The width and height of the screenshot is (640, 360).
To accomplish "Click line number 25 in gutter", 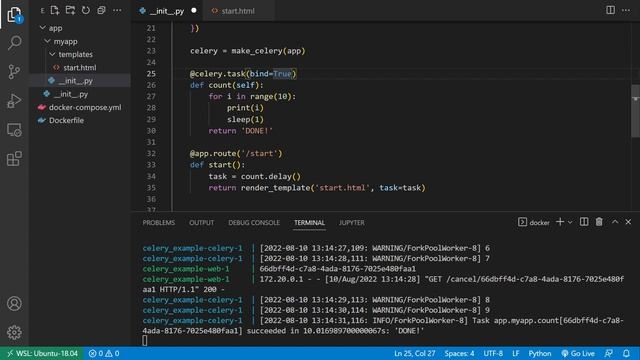I will tap(151, 74).
